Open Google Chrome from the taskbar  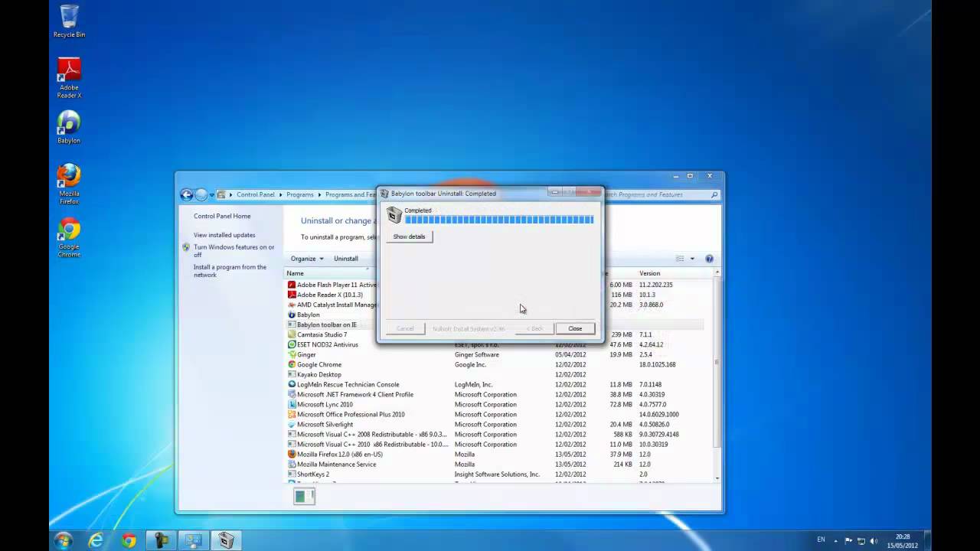[x=129, y=540]
